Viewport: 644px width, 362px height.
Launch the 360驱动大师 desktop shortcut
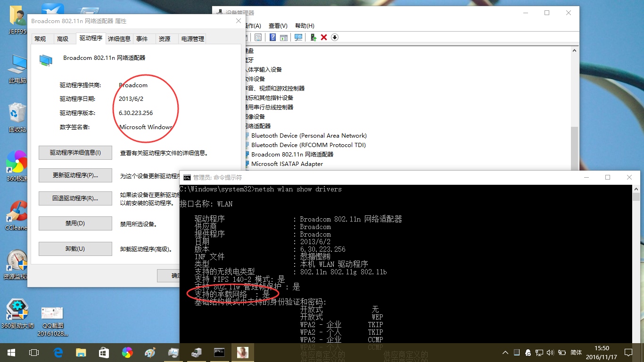(17, 313)
